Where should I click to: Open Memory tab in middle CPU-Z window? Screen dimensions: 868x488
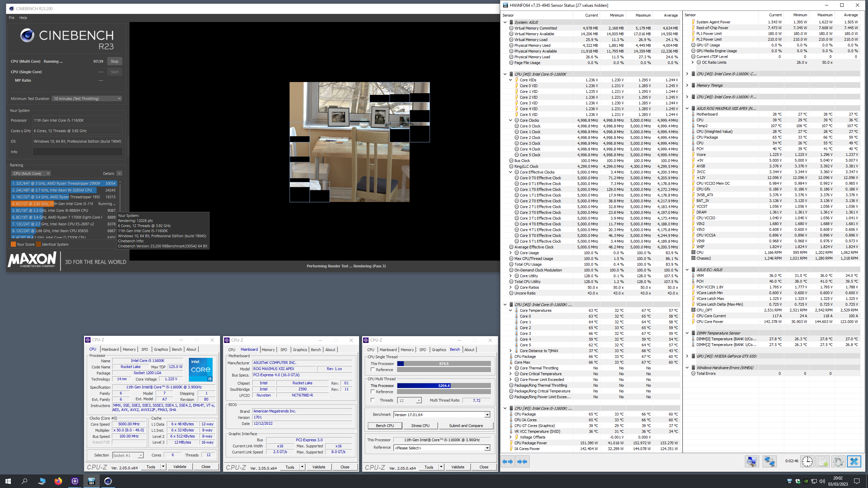click(x=268, y=350)
